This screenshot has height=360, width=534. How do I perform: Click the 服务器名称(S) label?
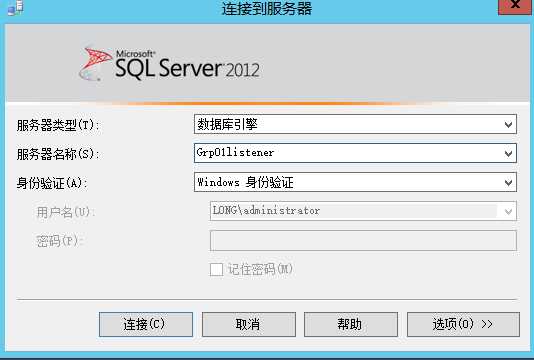58,154
